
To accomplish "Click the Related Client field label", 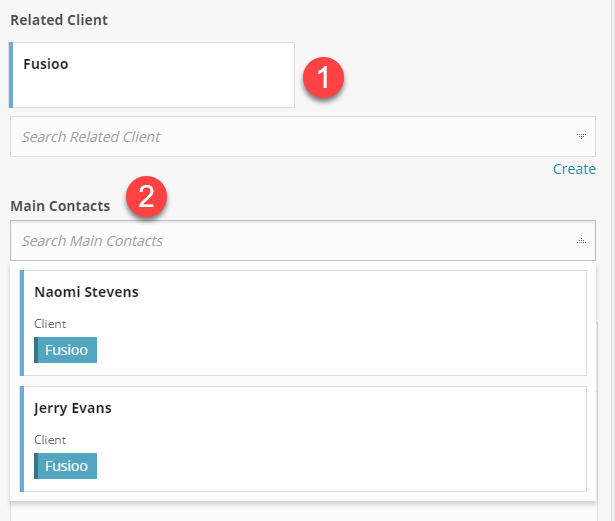I will click(x=59, y=20).
